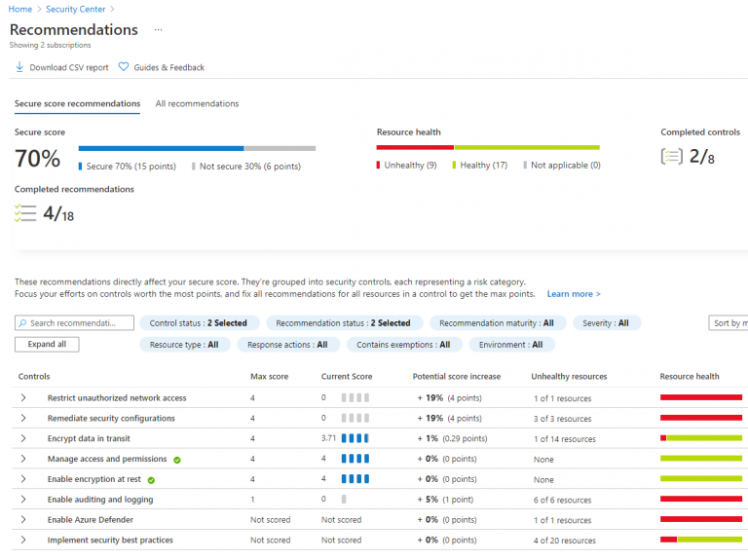Click the Resource health column header
This screenshot has width=748, height=560.
pyautogui.click(x=690, y=376)
